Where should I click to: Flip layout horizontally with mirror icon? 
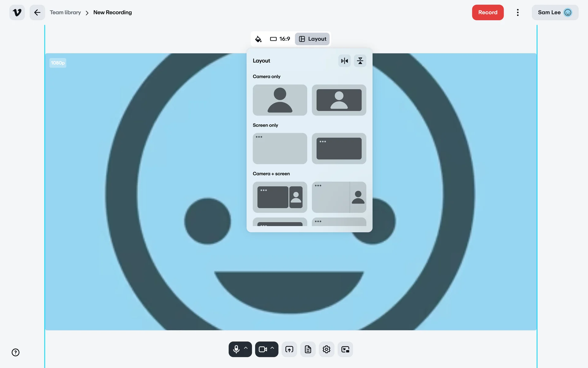(x=344, y=61)
